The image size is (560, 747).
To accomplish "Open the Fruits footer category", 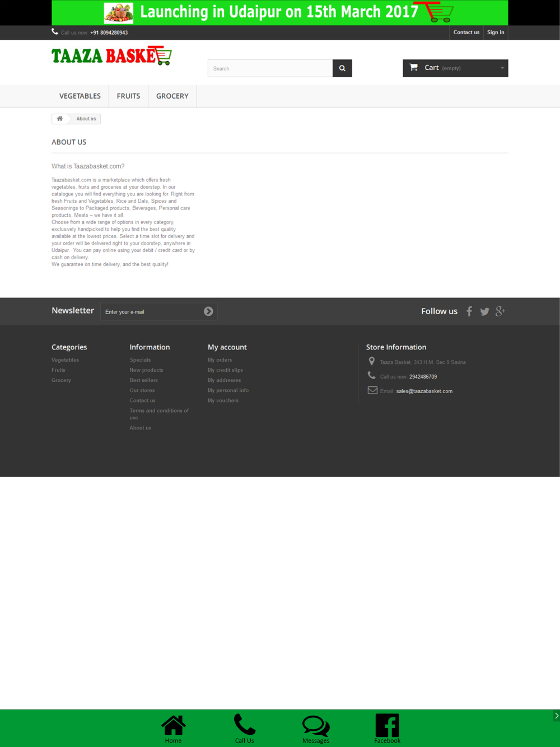I will coord(58,370).
